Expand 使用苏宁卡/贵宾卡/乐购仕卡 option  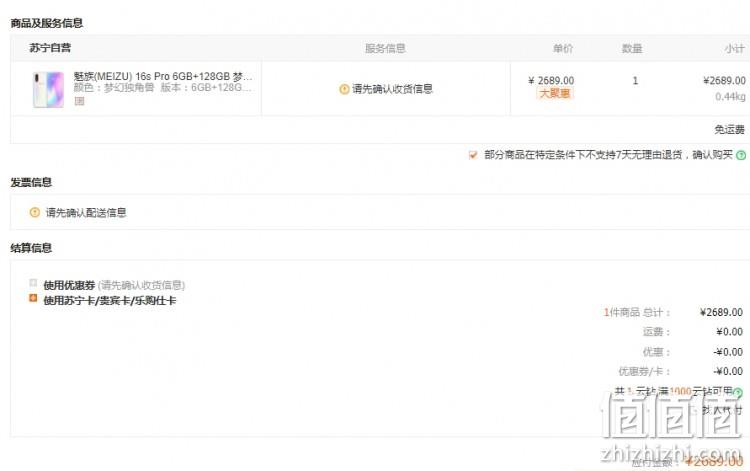33,298
